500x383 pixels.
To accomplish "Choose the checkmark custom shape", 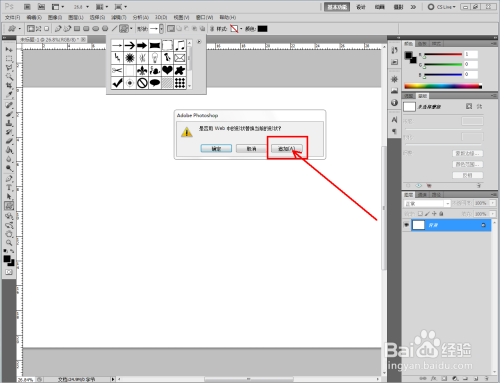I will pos(117,83).
